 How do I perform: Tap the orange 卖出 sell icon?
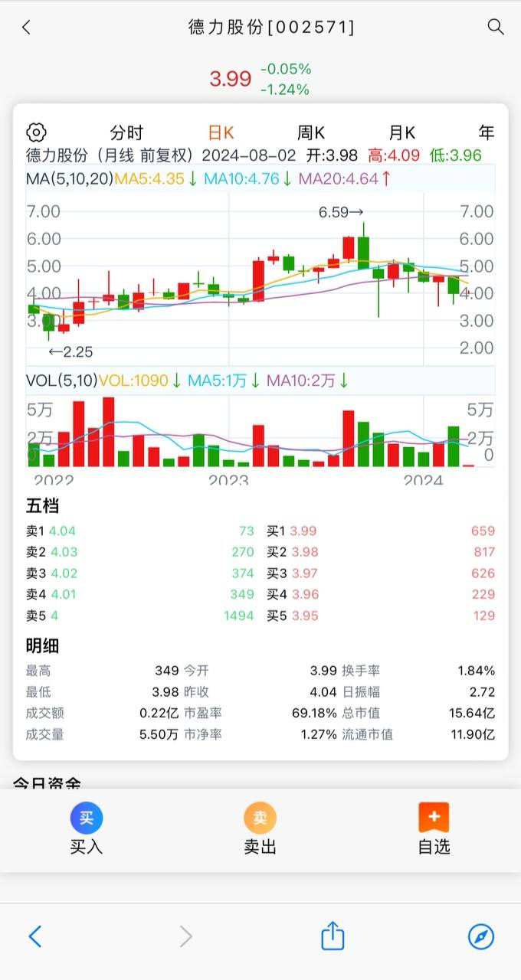[x=260, y=818]
